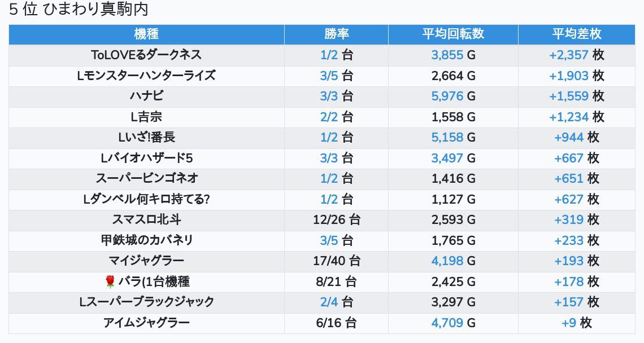Click the heading 5位 ひまわり真駒内
The width and height of the screenshot is (644, 343).
[x=79, y=9]
